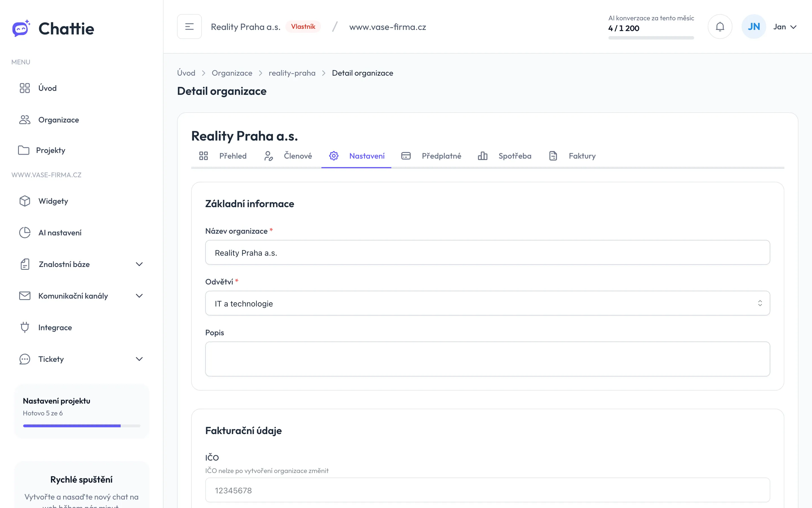
Task: Click the JN user avatar
Action: point(754,27)
